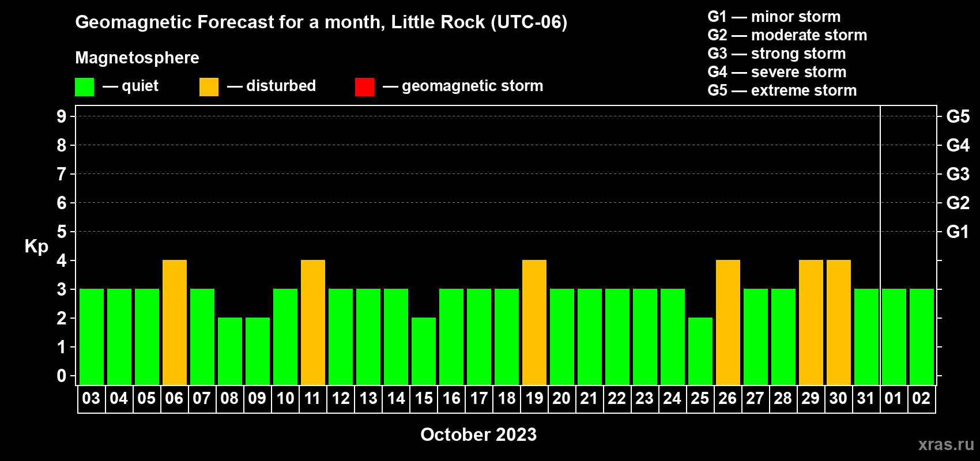Select the green bar for October 25
The width and height of the screenshot is (980, 461).
700,352
